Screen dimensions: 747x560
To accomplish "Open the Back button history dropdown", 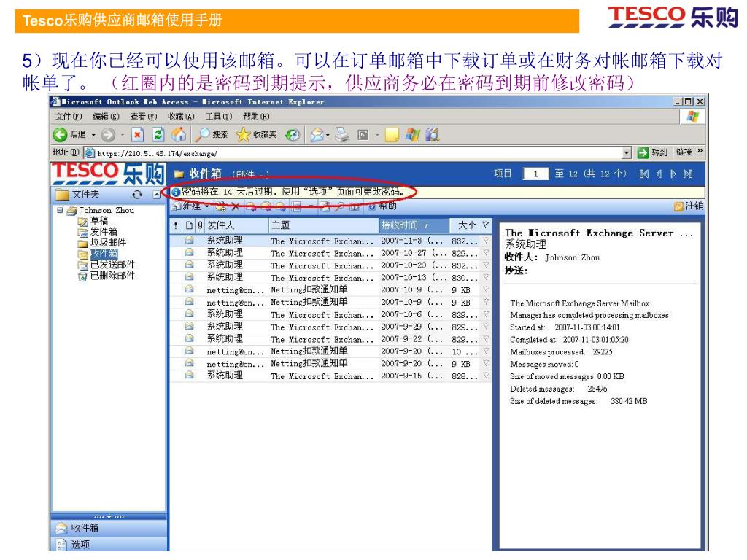I will (93, 135).
